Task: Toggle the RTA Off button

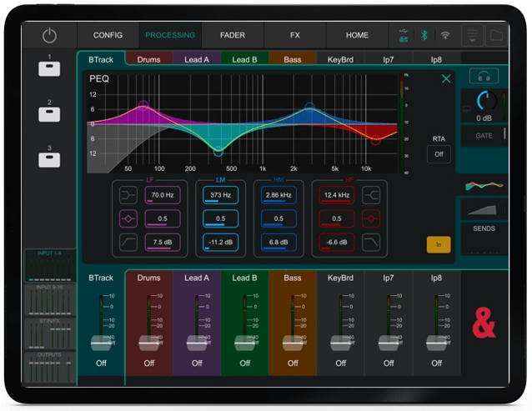Action: [439, 153]
